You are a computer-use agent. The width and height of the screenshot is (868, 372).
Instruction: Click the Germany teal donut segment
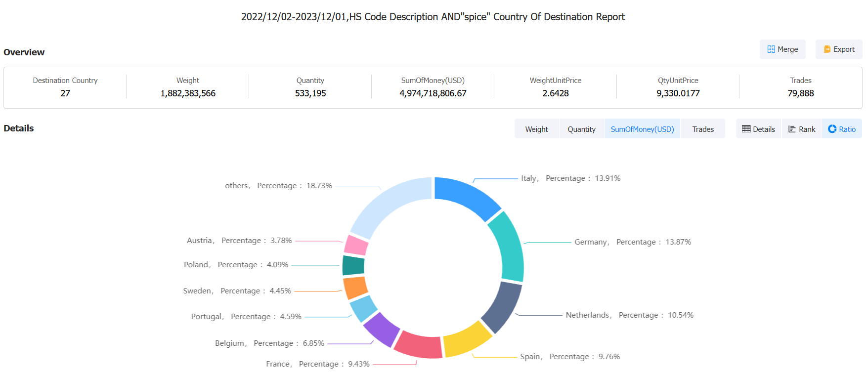pos(507,247)
